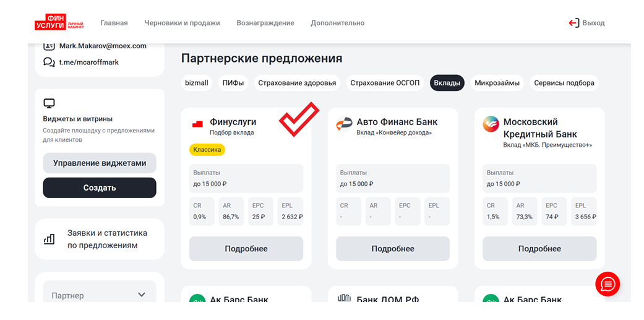
Task: Click the Московский Кредитный Банк logo
Action: tap(491, 124)
